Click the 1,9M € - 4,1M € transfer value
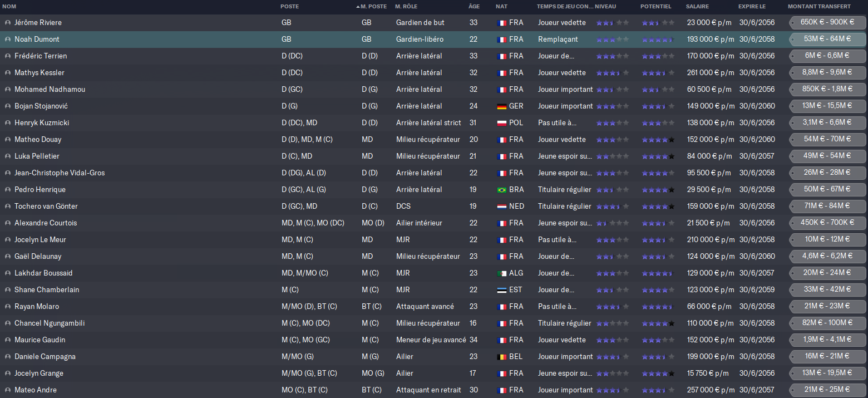868x398 pixels. click(827, 340)
